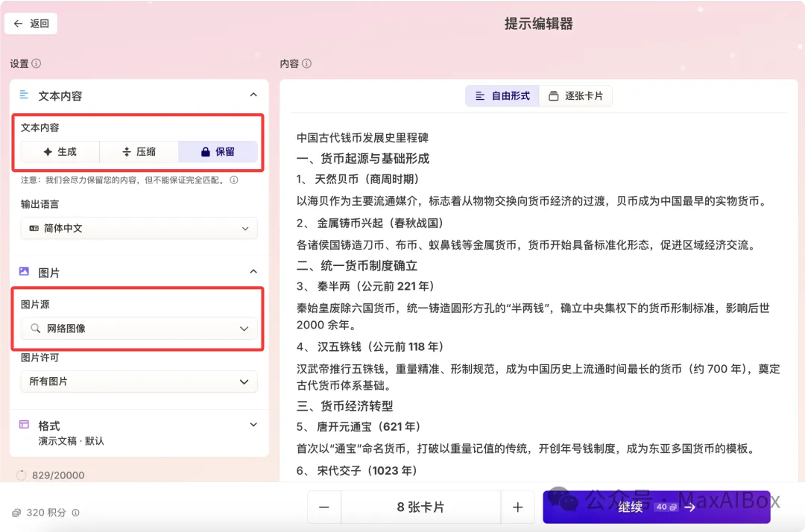
Task: Open the 所有图片 image license dropdown
Action: coord(139,381)
